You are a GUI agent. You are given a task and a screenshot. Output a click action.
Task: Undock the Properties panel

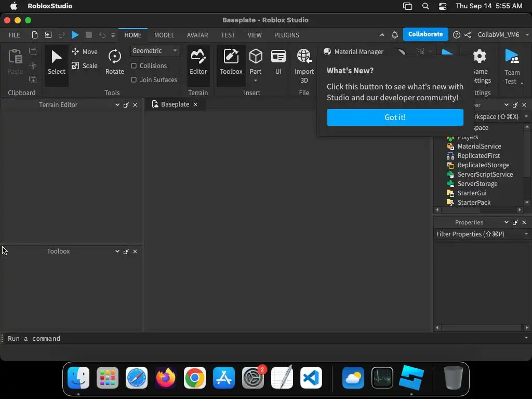[x=515, y=222]
